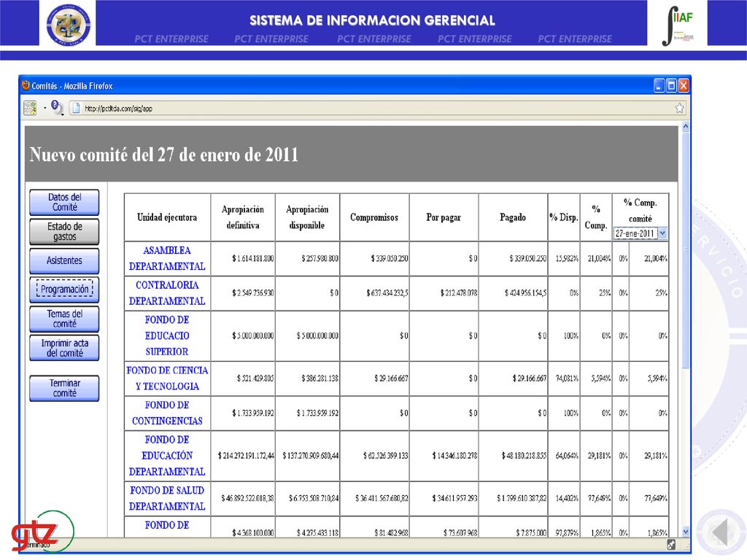Open FONDO DE CONTINGENCIAS link
The image size is (747, 560).
pyautogui.click(x=167, y=413)
